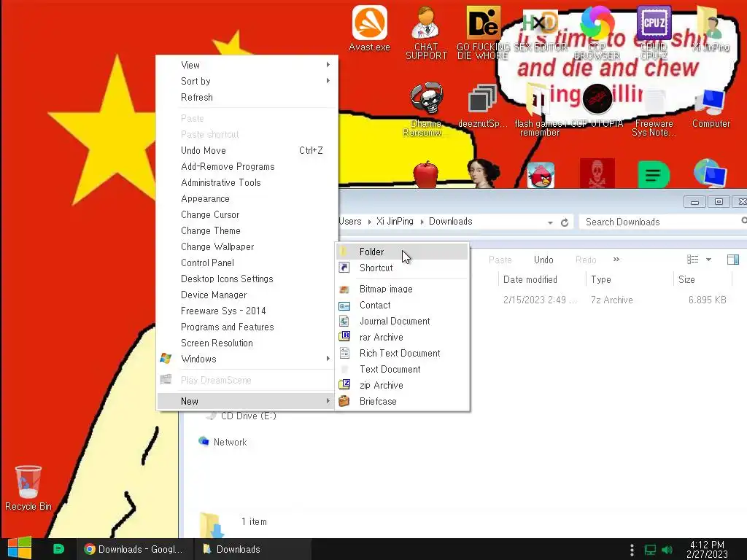This screenshot has width=747, height=560.
Task: Select the deeznutSp desktop icon
Action: coord(482,106)
